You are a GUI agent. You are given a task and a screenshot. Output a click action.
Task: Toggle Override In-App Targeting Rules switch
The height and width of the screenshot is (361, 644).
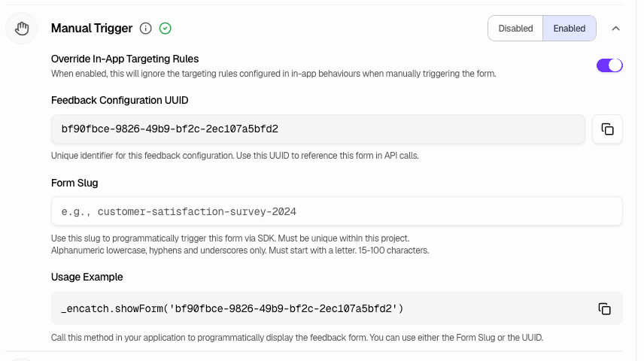click(x=609, y=65)
